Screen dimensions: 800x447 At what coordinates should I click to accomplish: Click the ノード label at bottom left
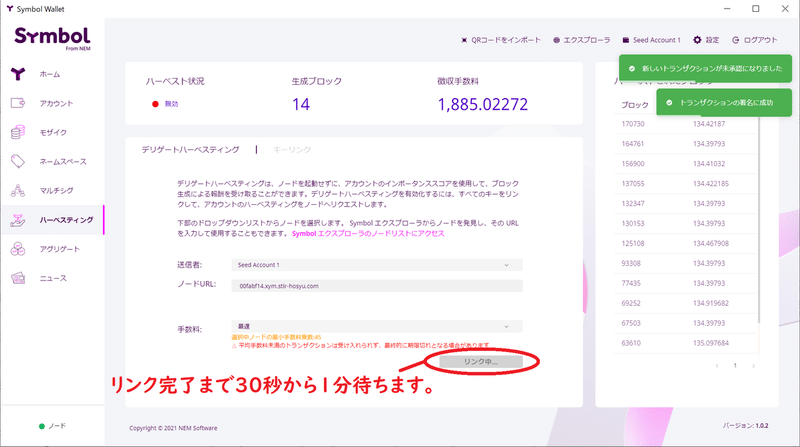[57, 426]
